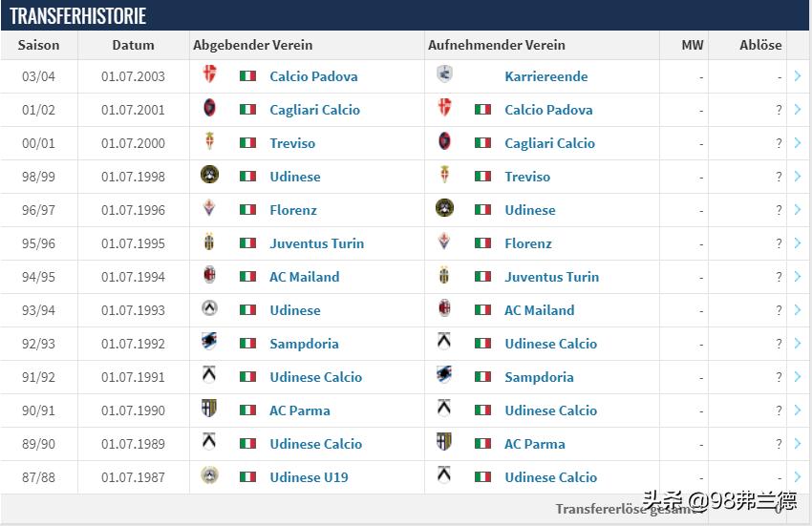Click Juventus Turin crest in 95/96 row
The image size is (812, 526).
[x=210, y=242]
